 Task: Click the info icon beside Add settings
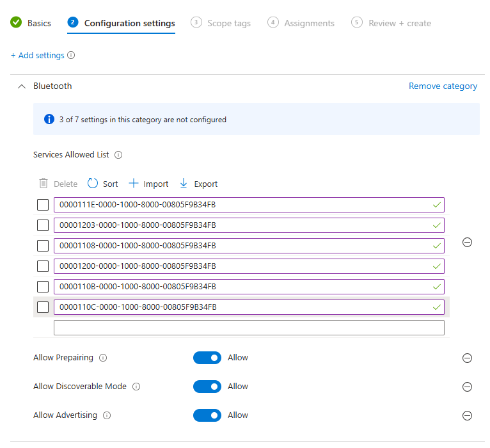(71, 56)
